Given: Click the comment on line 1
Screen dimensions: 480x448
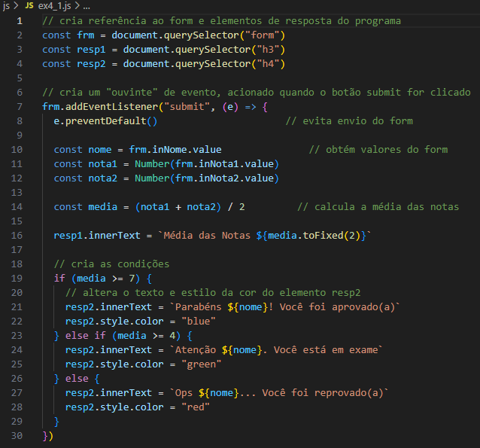Looking at the screenshot, I should coord(222,21).
